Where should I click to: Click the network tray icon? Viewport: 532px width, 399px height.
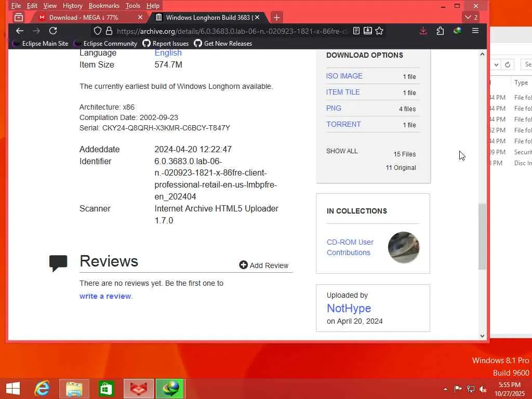click(x=471, y=389)
